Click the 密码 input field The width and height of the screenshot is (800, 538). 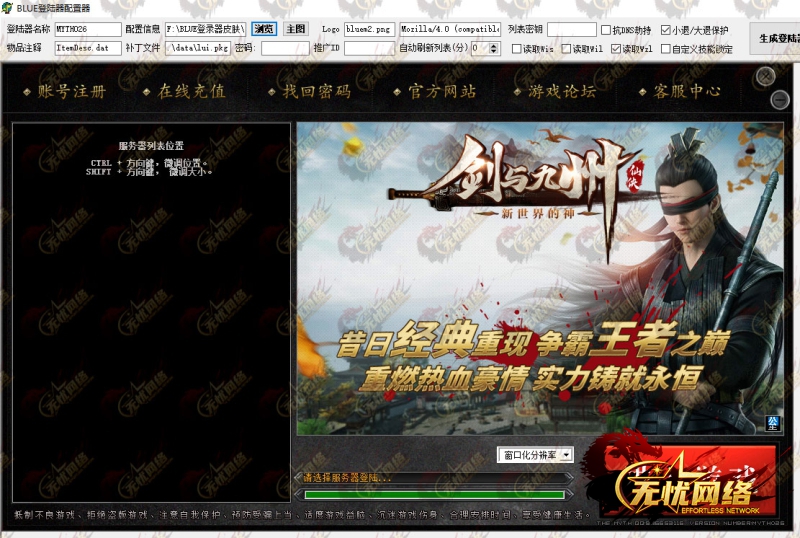click(x=285, y=48)
